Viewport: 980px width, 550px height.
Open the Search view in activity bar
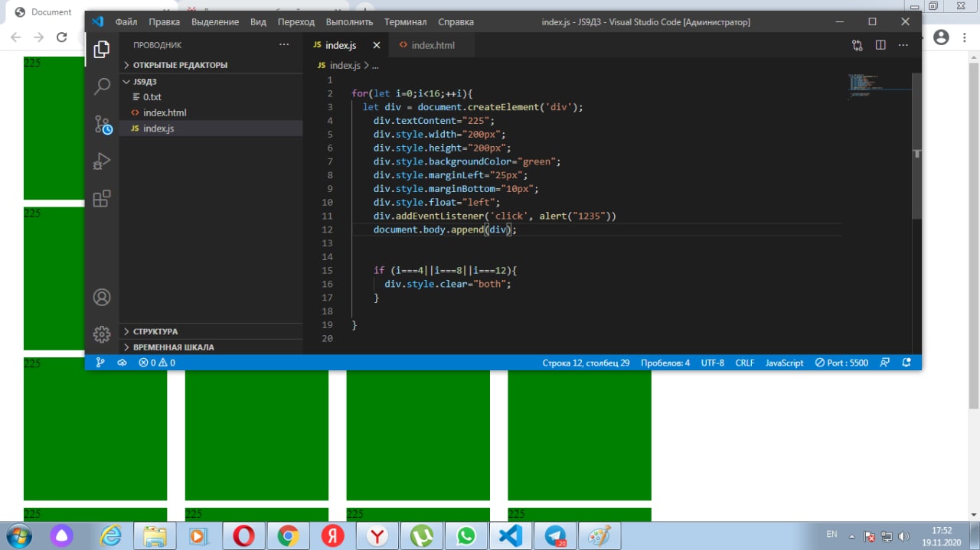pos(101,86)
